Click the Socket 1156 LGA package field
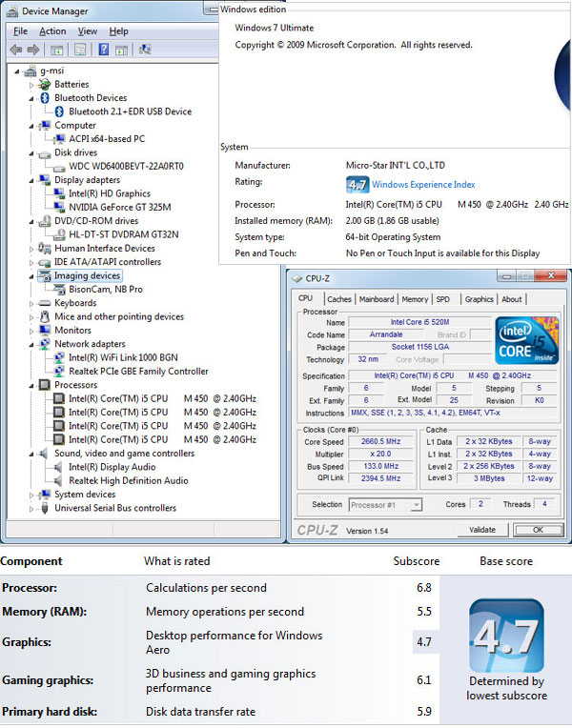Image resolution: width=572 pixels, height=728 pixels. [419, 347]
